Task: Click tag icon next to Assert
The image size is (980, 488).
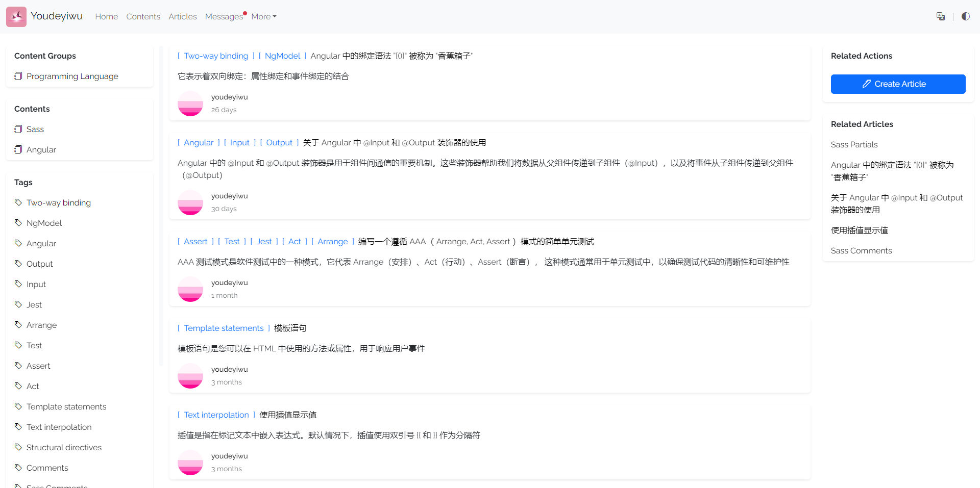Action: [18, 366]
